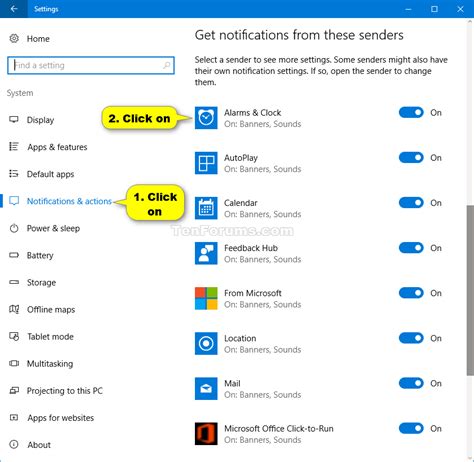Open Offline maps label
The image size is (474, 462).
[51, 309]
